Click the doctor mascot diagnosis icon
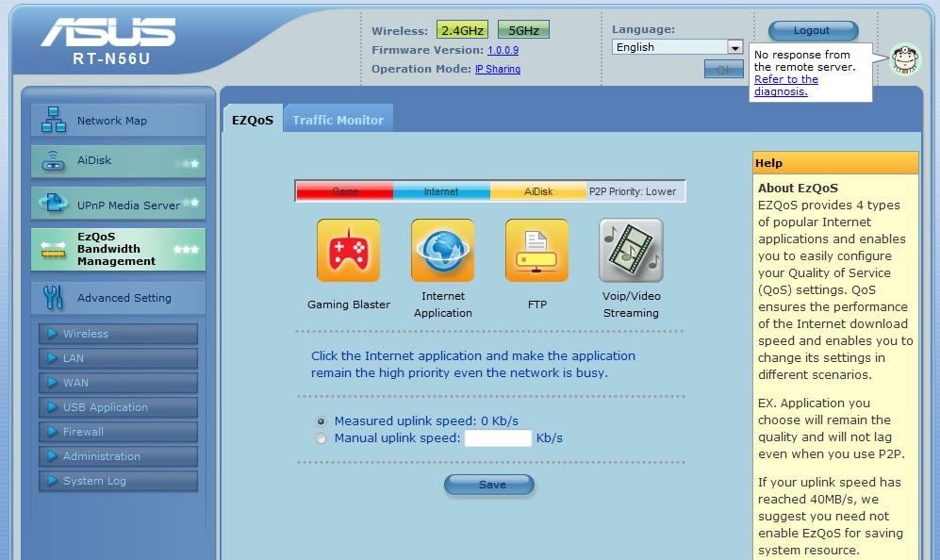The width and height of the screenshot is (940, 560). pyautogui.click(x=904, y=59)
